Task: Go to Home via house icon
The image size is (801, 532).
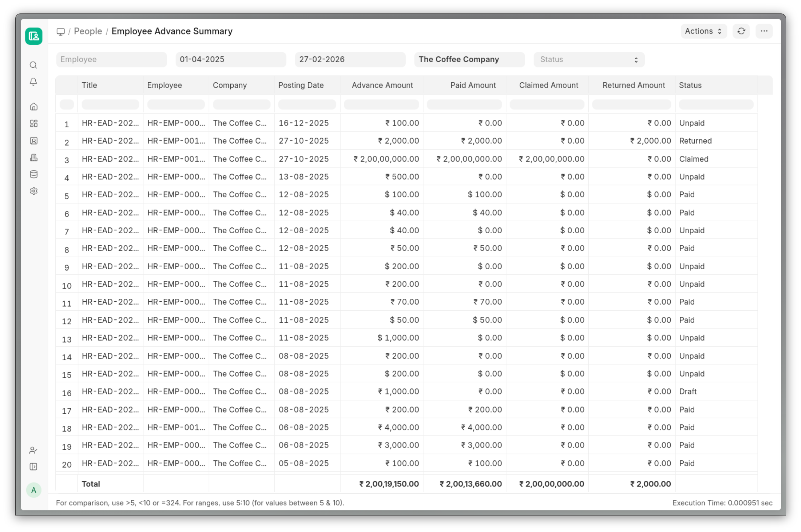Action: pyautogui.click(x=34, y=107)
